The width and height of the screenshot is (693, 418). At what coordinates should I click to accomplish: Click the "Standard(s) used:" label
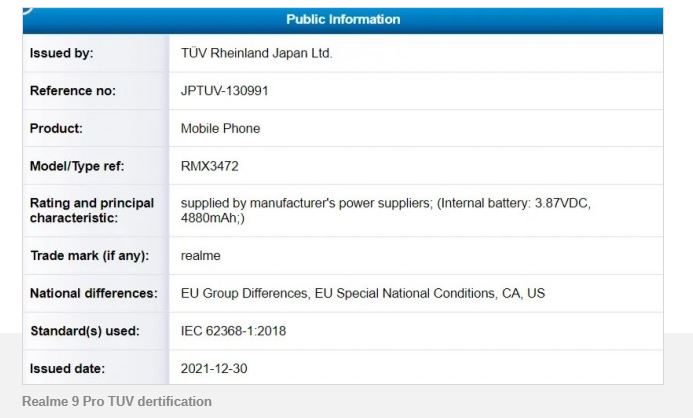(84, 331)
